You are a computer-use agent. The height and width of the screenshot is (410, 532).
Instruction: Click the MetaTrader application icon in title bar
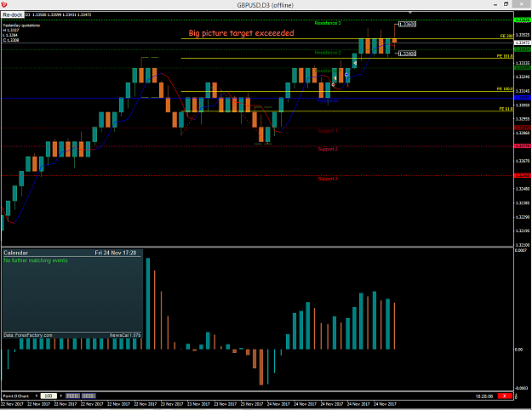4,4
